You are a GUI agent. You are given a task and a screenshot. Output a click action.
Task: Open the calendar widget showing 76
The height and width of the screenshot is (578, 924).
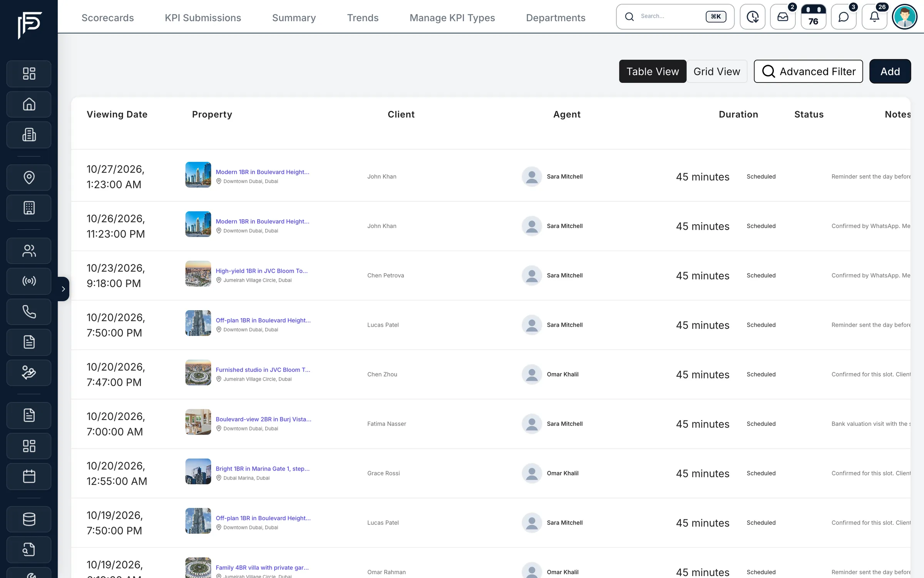(x=813, y=17)
